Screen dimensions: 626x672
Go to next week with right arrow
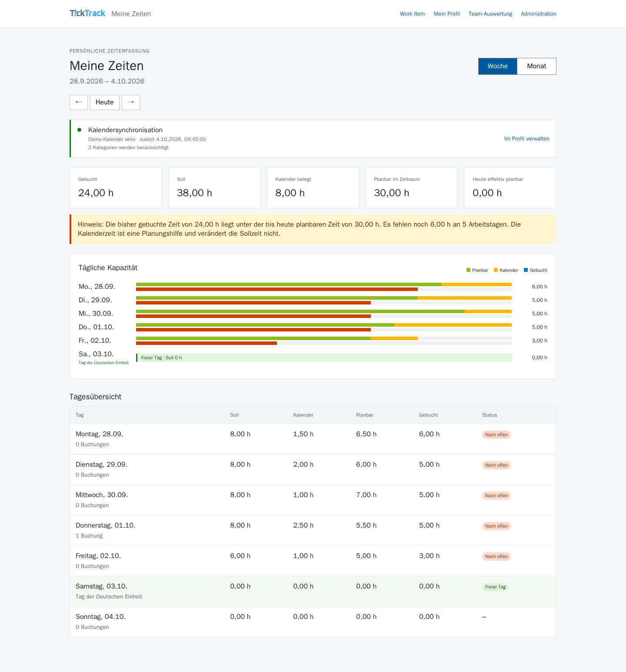click(131, 102)
